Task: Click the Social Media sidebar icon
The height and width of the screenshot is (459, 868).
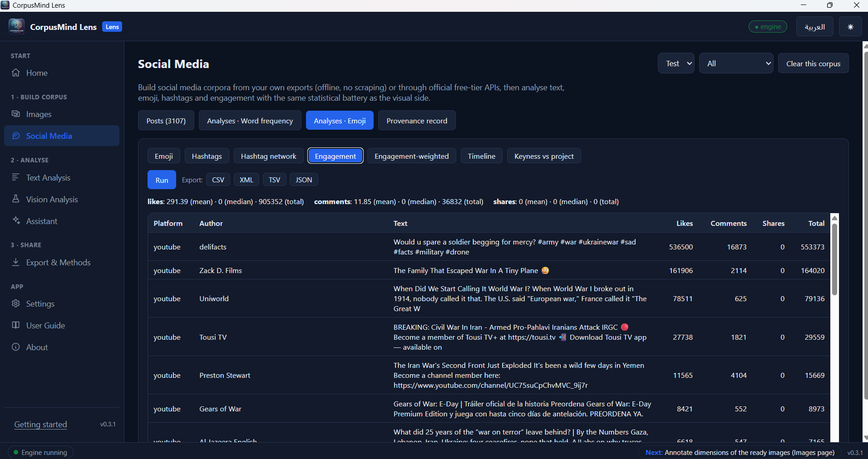Action: click(16, 136)
